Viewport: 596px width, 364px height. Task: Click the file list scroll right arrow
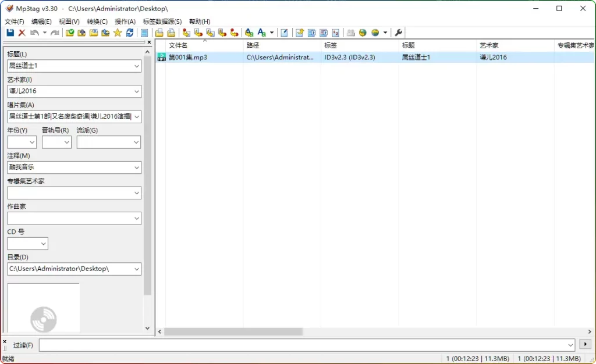589,332
